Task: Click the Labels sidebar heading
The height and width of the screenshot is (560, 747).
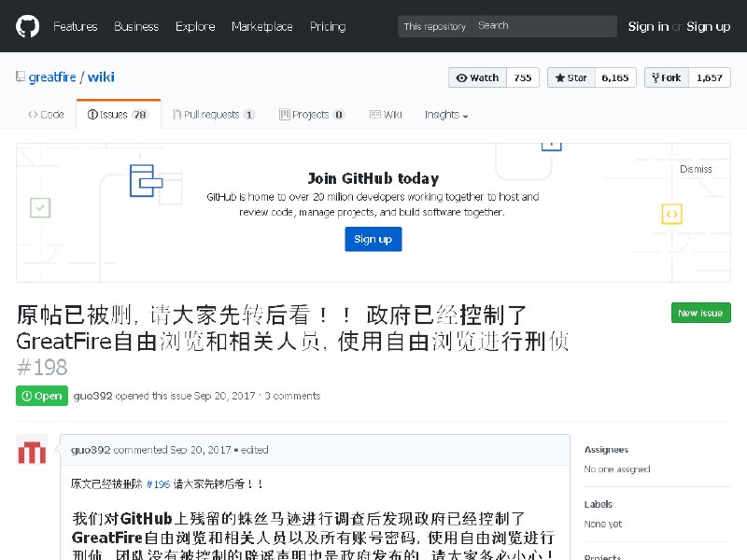Action: point(598,504)
